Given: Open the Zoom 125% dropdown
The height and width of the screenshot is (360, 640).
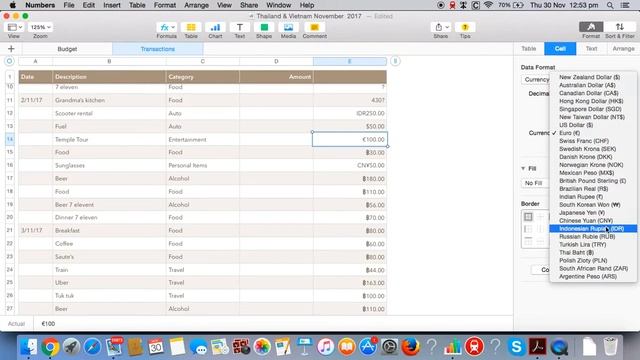Looking at the screenshot, I should pos(40,27).
